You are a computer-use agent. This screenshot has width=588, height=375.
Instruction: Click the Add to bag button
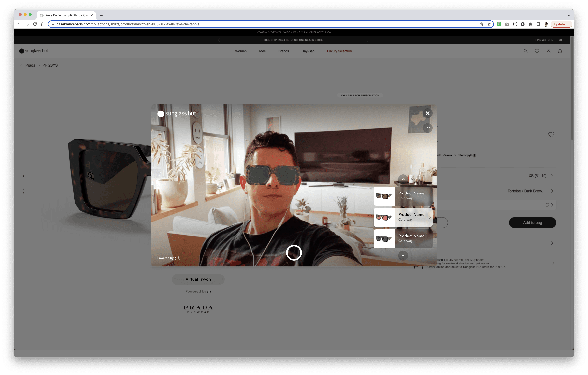pos(532,223)
